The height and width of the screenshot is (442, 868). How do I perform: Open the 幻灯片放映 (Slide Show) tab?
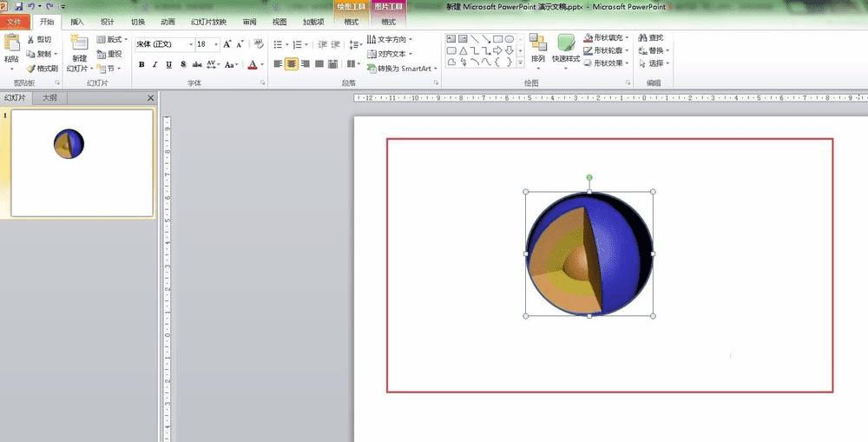[208, 23]
